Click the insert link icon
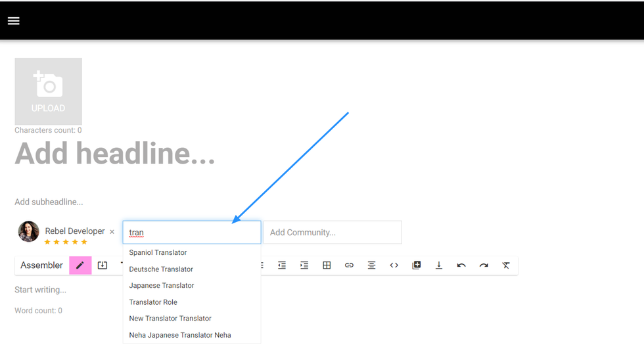 (x=349, y=265)
